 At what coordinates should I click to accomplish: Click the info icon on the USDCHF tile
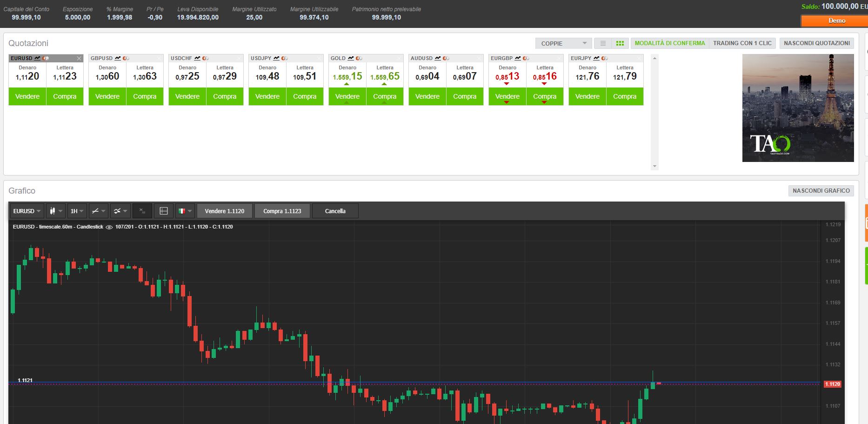[205, 58]
